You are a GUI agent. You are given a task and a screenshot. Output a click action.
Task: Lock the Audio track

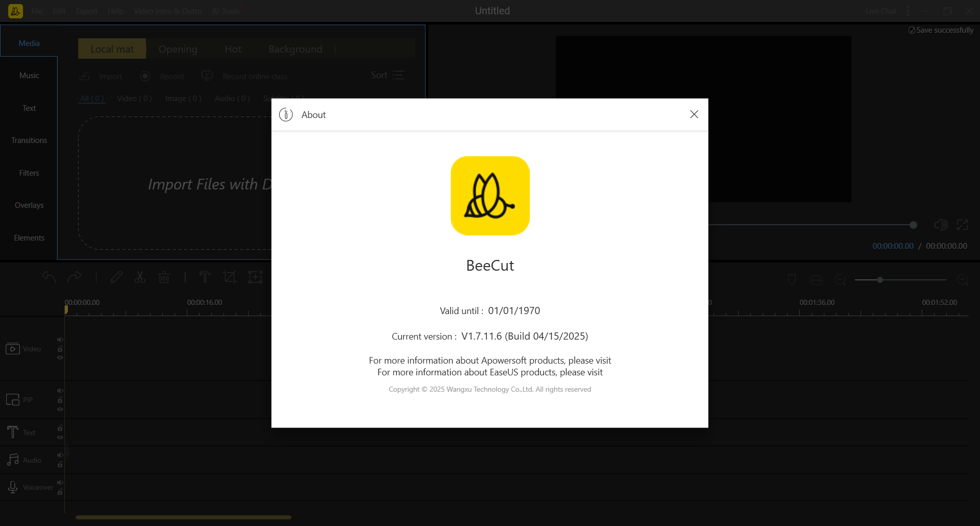pos(60,464)
